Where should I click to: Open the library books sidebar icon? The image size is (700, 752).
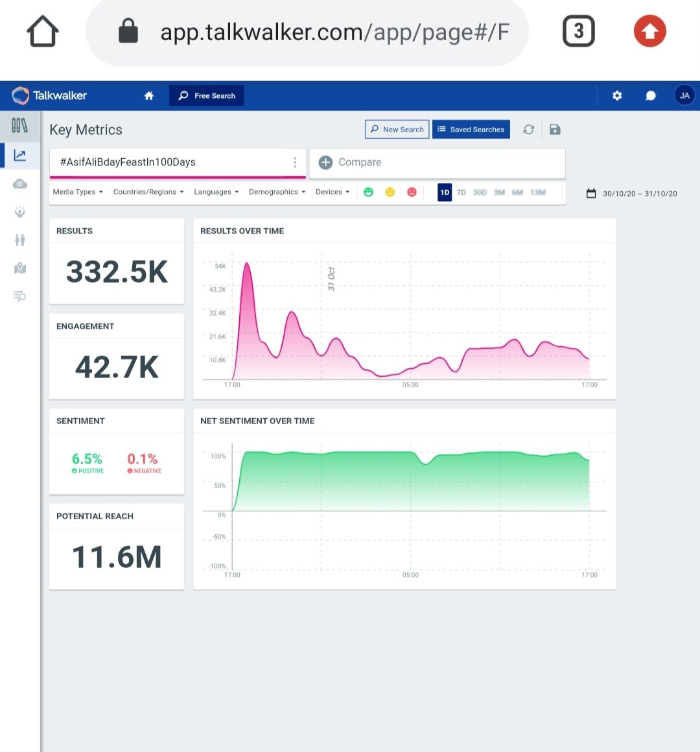point(19,126)
